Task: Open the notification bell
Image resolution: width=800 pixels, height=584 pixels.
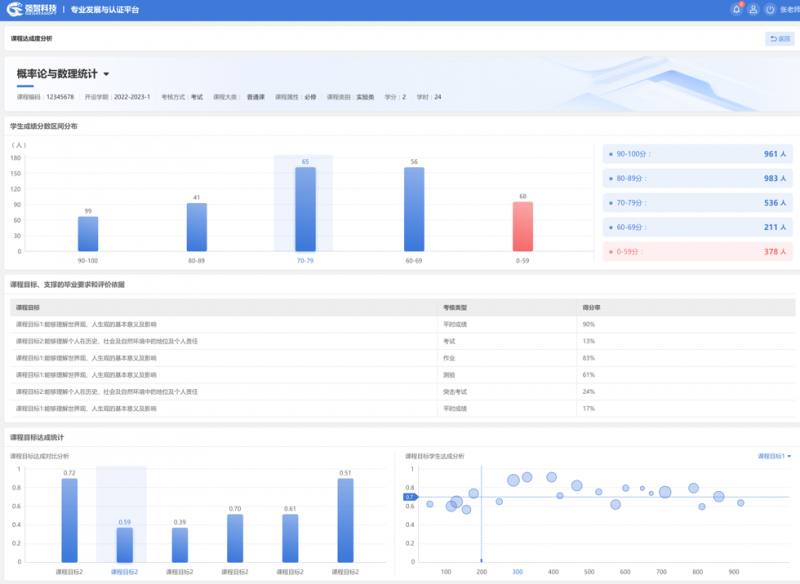Action: (x=736, y=9)
